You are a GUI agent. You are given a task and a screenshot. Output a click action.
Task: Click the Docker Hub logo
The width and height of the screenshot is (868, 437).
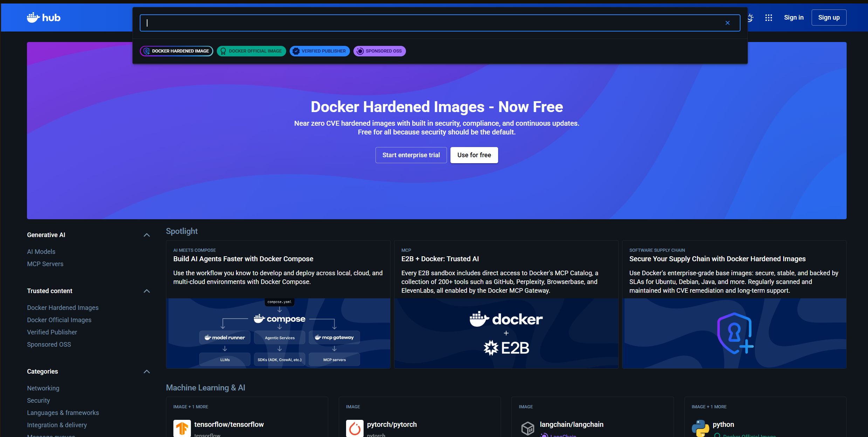tap(44, 18)
